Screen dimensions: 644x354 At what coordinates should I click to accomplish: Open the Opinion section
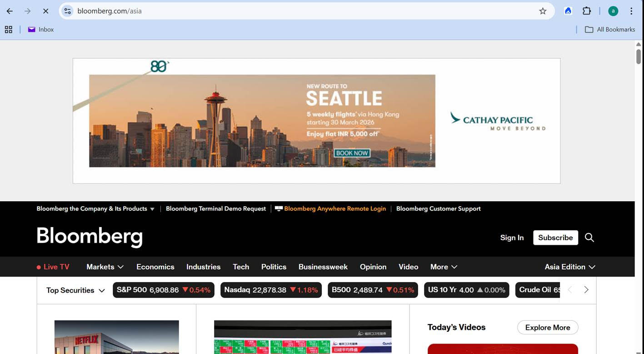(373, 267)
